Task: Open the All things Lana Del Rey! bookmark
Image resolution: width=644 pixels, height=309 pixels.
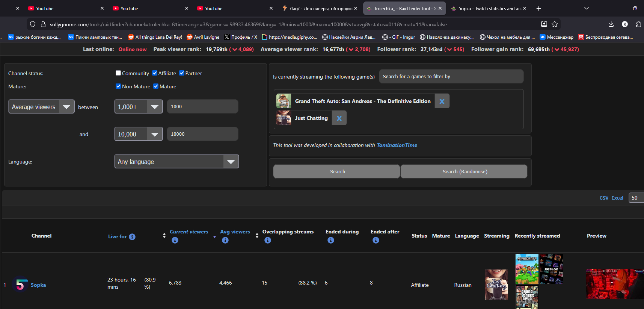Action: coord(155,37)
